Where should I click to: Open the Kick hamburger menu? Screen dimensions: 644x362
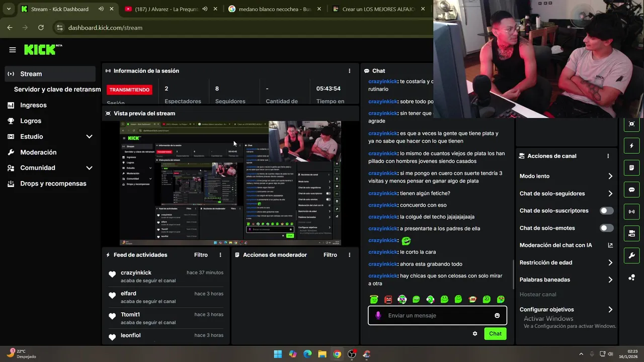tap(13, 50)
